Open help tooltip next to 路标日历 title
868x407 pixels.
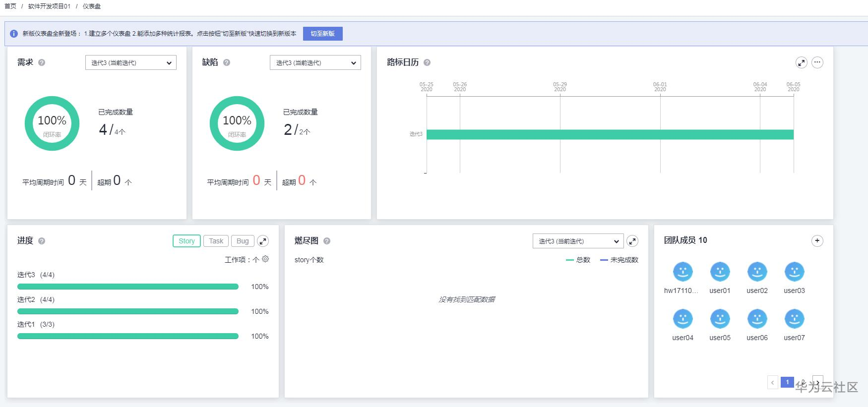[x=427, y=62]
